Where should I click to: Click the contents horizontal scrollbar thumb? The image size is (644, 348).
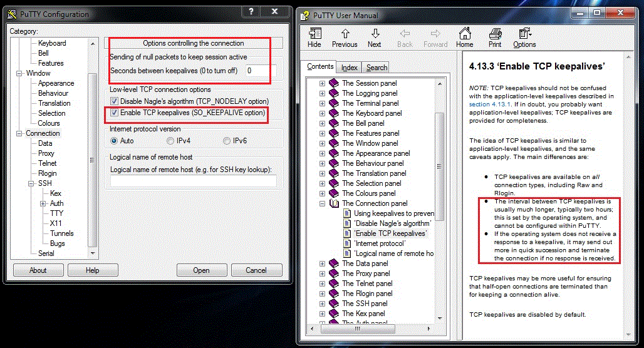coord(357,329)
